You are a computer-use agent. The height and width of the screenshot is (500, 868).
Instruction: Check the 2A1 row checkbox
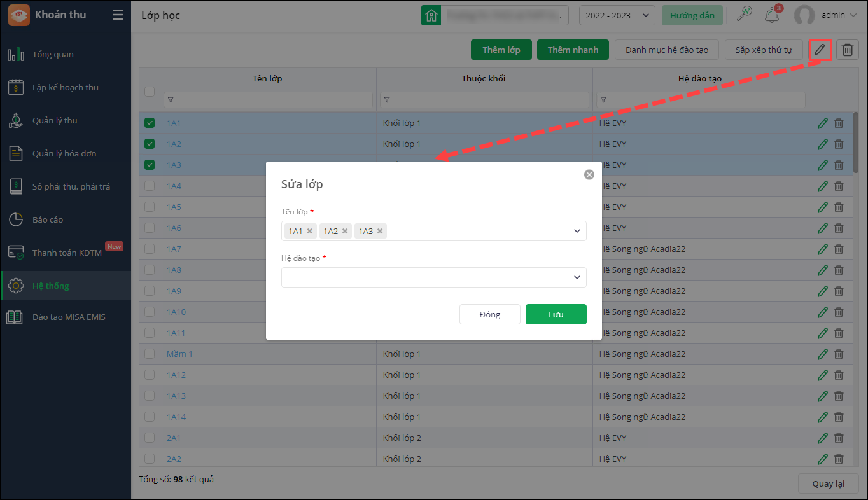pos(150,438)
